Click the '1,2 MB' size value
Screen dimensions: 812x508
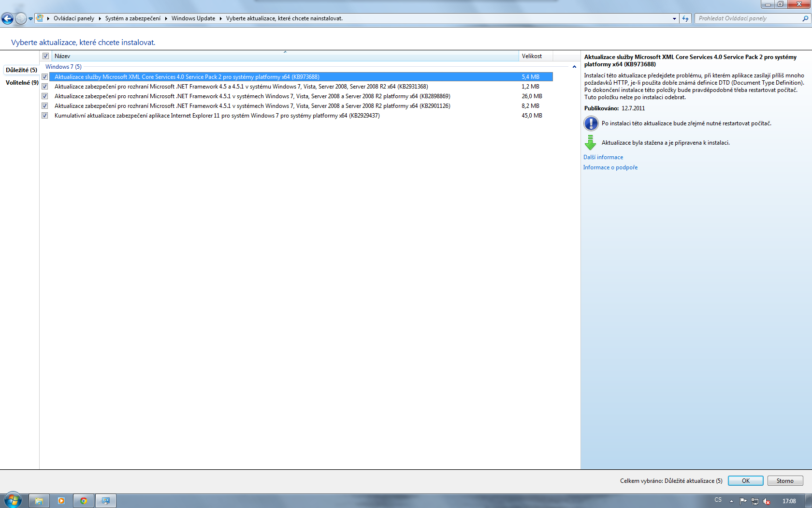(530, 87)
